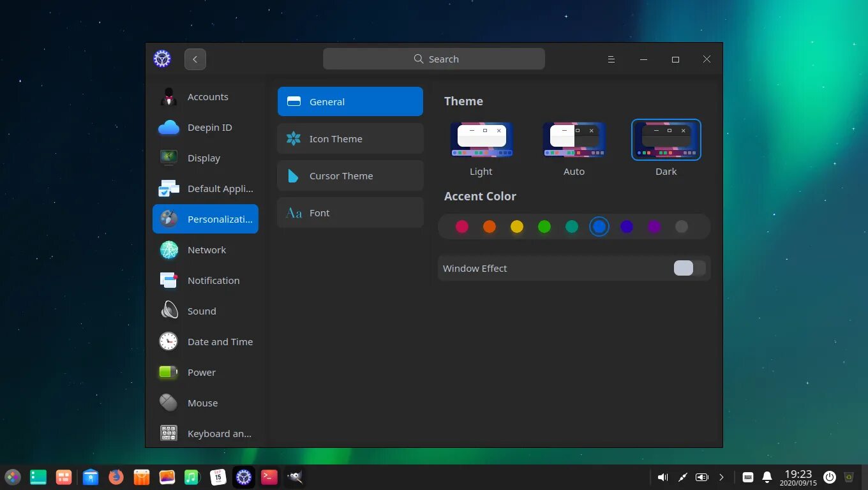Open the launcher in the dock
The image size is (868, 490).
click(x=13, y=477)
